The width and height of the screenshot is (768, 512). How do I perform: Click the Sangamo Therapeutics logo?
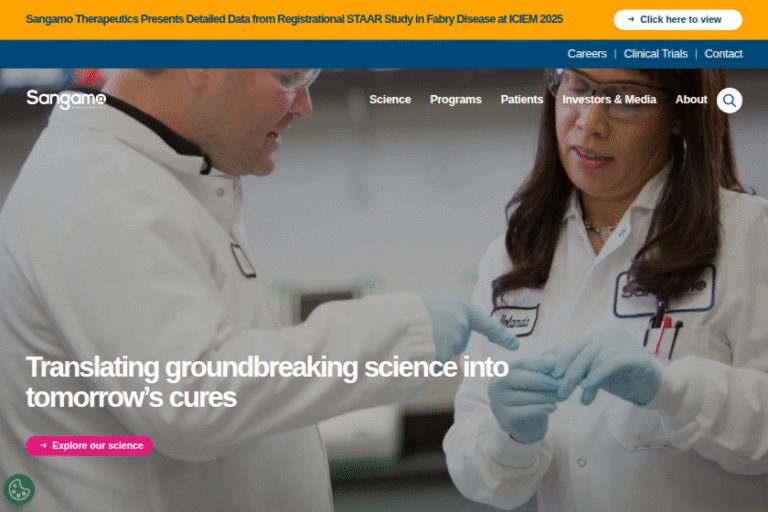coord(66,99)
